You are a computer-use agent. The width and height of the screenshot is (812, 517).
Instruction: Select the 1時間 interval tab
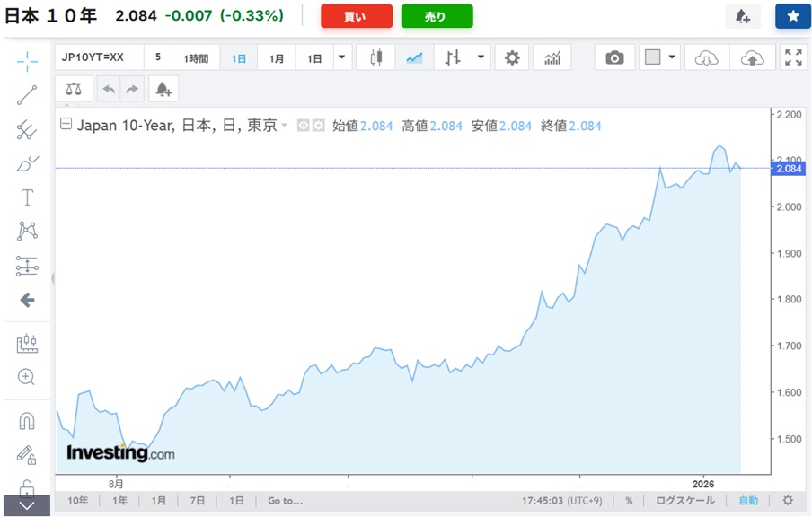196,58
